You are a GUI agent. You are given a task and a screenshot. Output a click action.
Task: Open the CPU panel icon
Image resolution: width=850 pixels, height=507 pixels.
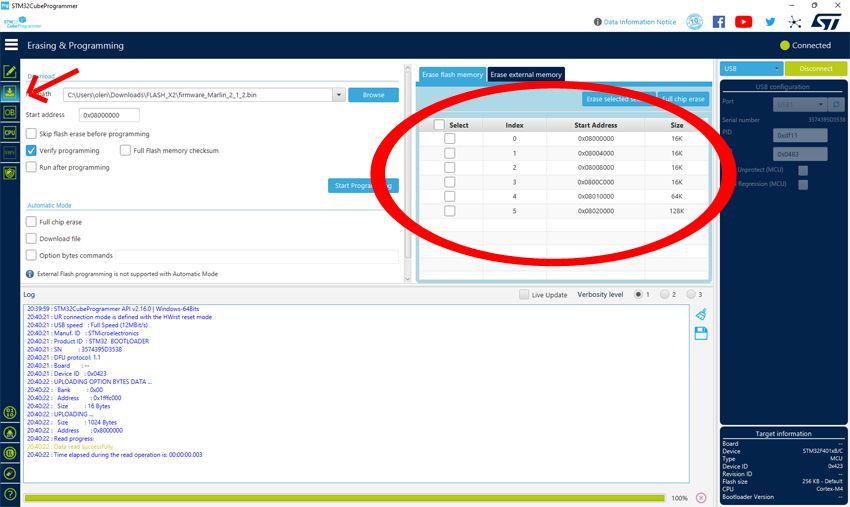[x=10, y=132]
